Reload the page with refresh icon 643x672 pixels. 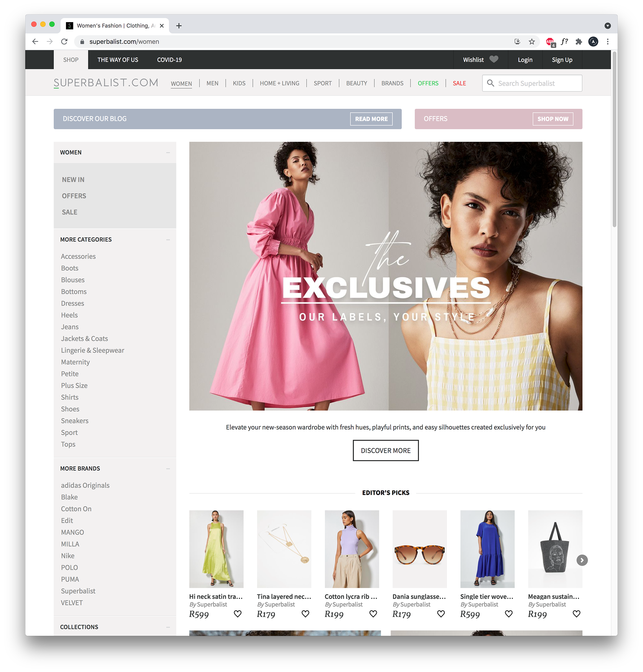(x=64, y=41)
